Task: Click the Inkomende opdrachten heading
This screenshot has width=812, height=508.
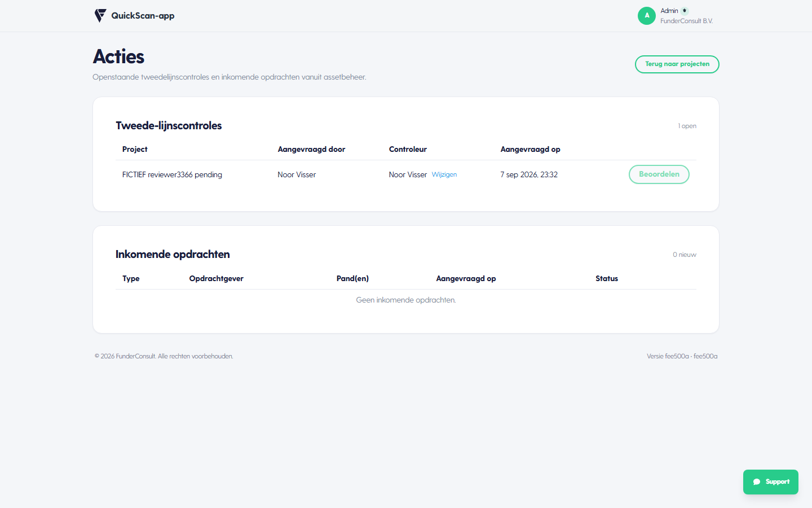Action: pyautogui.click(x=173, y=255)
